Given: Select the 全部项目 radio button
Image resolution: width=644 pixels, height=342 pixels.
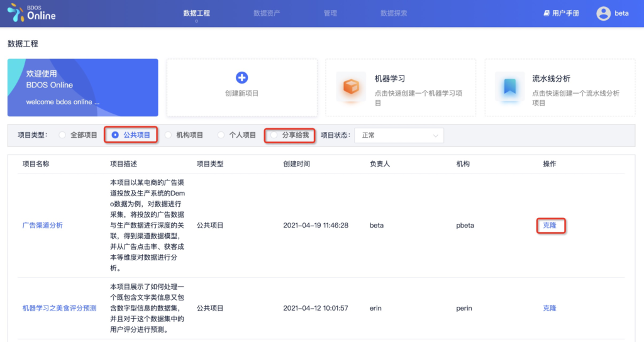Looking at the screenshot, I should point(62,135).
